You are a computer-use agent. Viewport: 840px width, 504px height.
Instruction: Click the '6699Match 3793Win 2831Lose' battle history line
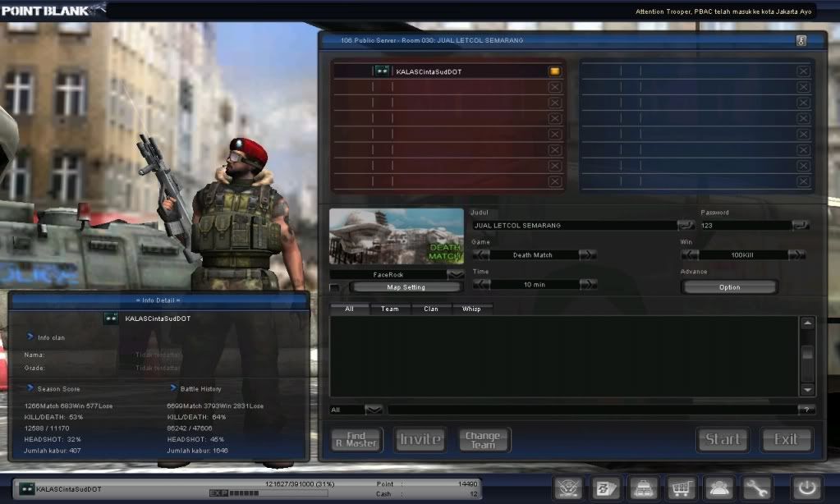tap(215, 406)
